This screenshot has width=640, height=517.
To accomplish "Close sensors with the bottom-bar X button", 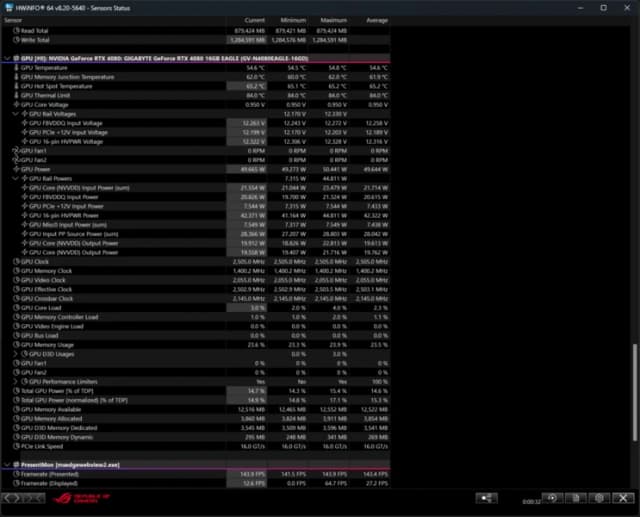I will (x=623, y=498).
